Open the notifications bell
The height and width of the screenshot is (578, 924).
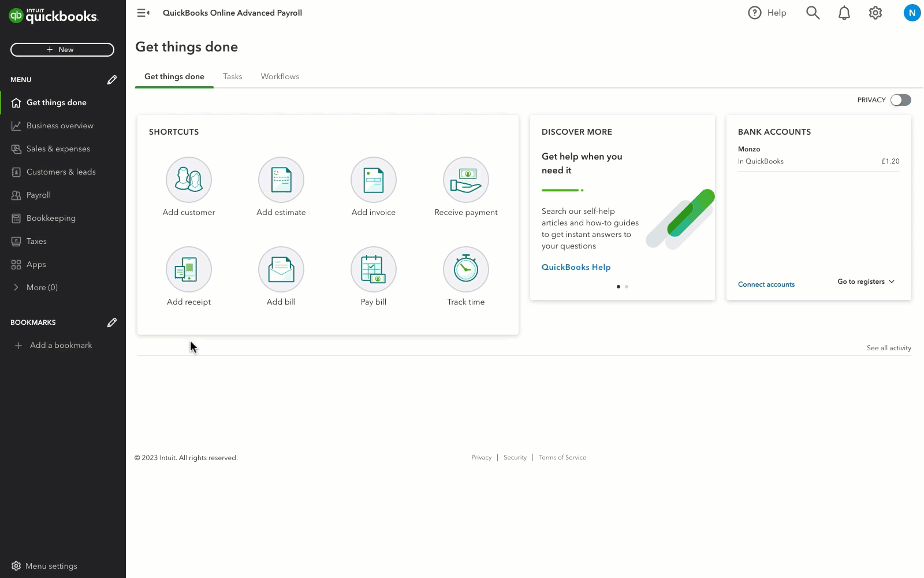click(x=844, y=13)
